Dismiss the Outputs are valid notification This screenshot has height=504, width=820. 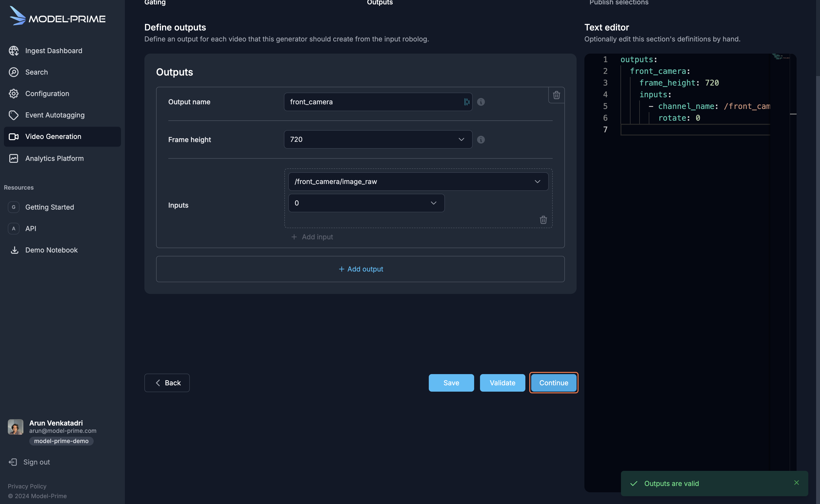(x=796, y=483)
